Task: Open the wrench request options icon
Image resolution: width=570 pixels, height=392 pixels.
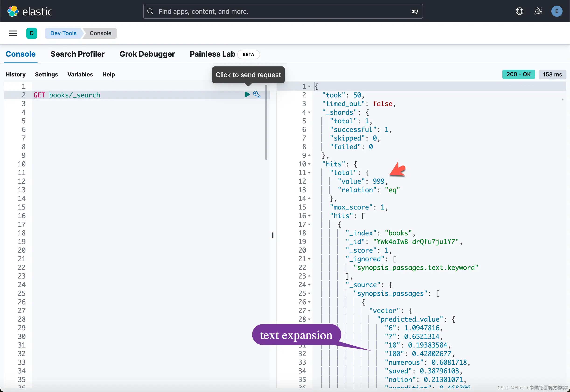Action: tap(257, 95)
